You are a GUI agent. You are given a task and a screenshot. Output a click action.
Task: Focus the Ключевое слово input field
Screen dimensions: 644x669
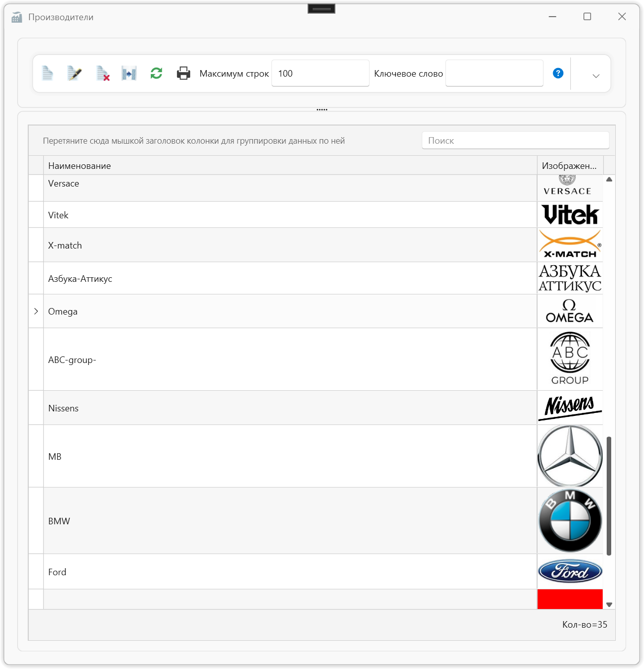pyautogui.click(x=494, y=73)
